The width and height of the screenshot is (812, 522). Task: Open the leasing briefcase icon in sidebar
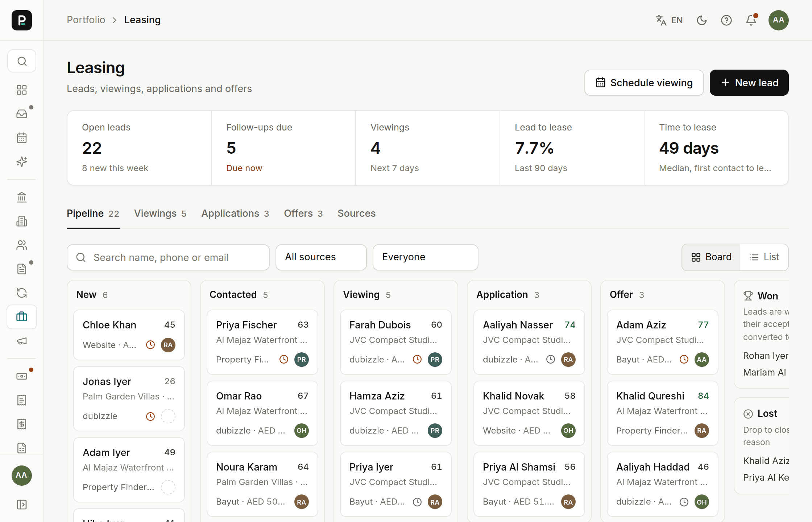(22, 317)
